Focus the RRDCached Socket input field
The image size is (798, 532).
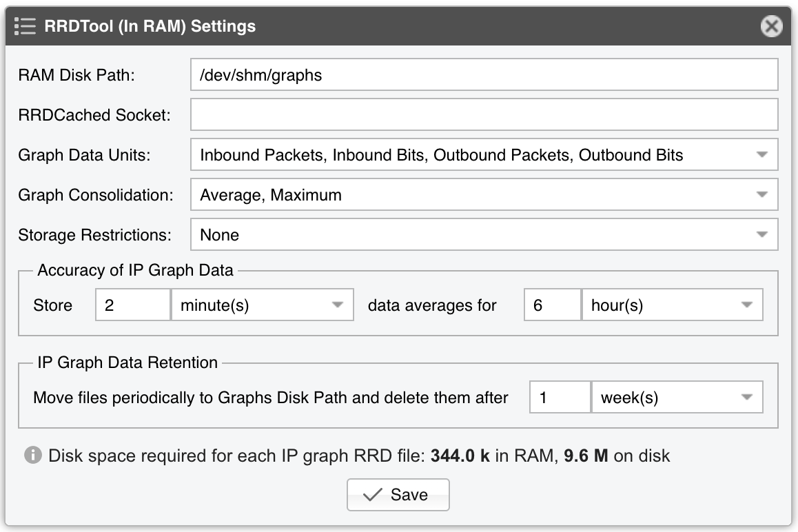click(x=484, y=114)
